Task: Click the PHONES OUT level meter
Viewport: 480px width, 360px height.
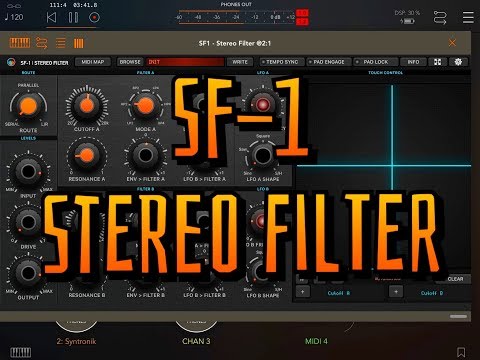Action: (243, 17)
